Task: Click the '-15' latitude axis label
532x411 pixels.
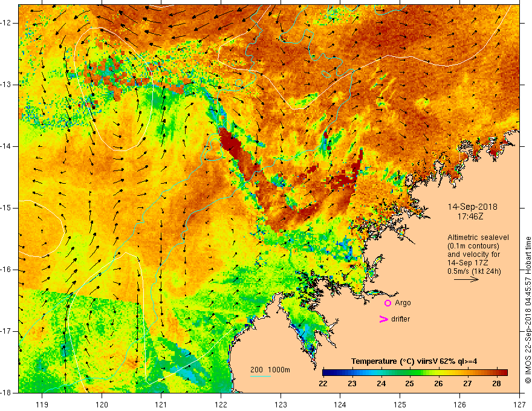Action: coord(6,208)
